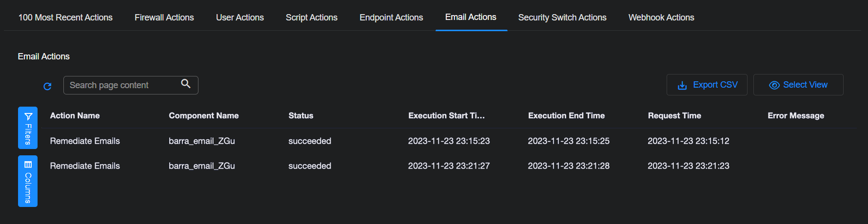
Task: Switch to 100 Most Recent Actions tab
Action: click(65, 18)
